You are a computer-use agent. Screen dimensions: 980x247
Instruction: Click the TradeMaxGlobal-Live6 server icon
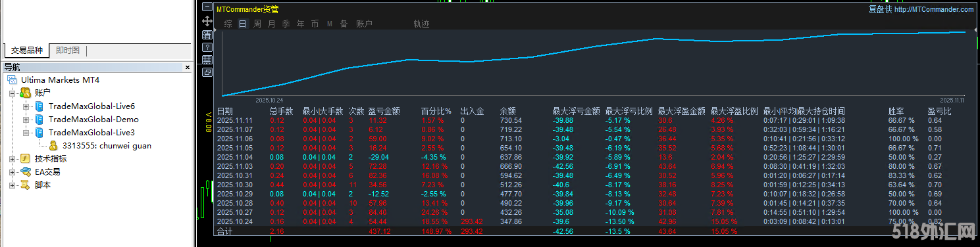click(x=39, y=106)
